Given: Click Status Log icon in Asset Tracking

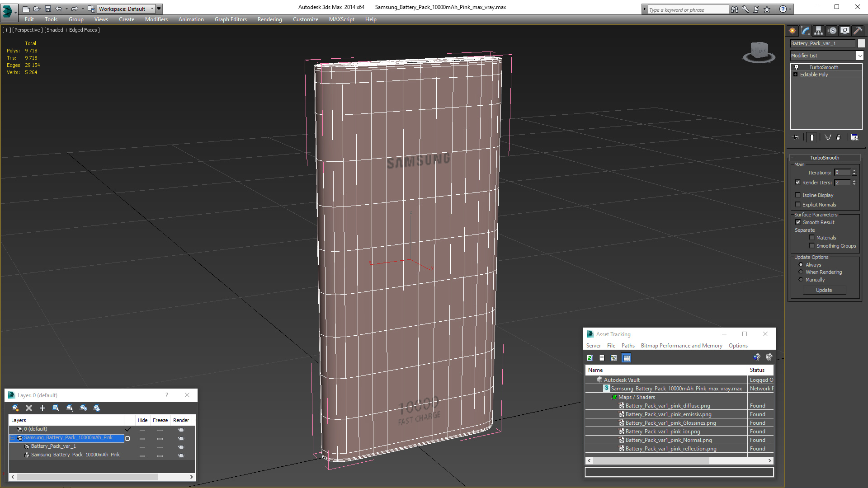Looking at the screenshot, I should (602, 358).
